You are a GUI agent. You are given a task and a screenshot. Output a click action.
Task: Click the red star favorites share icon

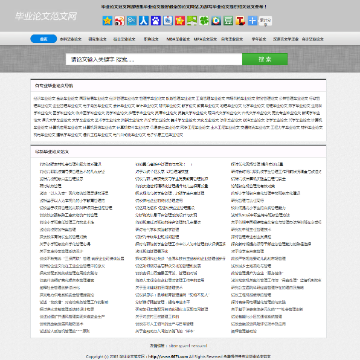pyautogui.click(x=180, y=21)
